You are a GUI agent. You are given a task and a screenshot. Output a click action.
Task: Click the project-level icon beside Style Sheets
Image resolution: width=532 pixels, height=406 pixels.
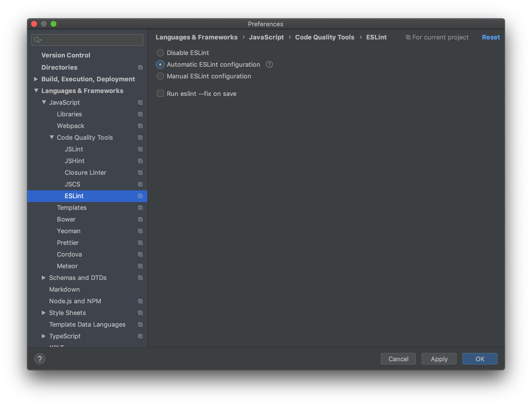[x=140, y=313]
